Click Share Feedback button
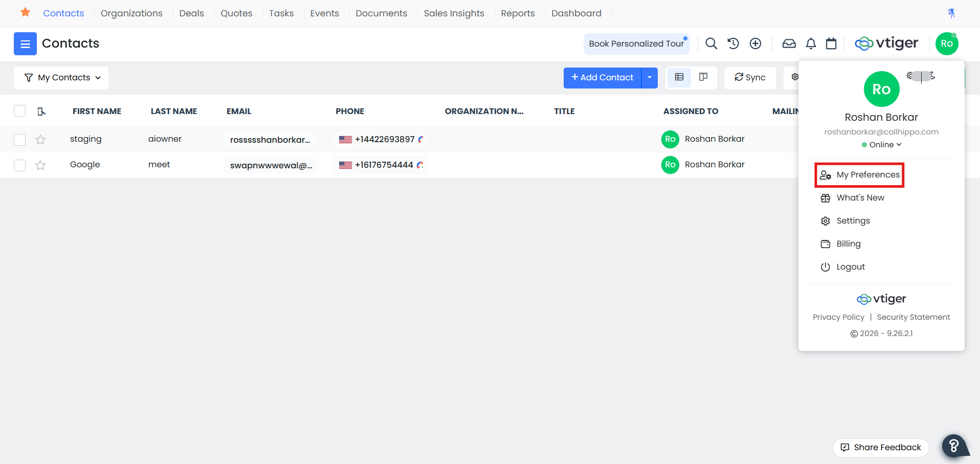This screenshot has width=980, height=464. pos(881,448)
